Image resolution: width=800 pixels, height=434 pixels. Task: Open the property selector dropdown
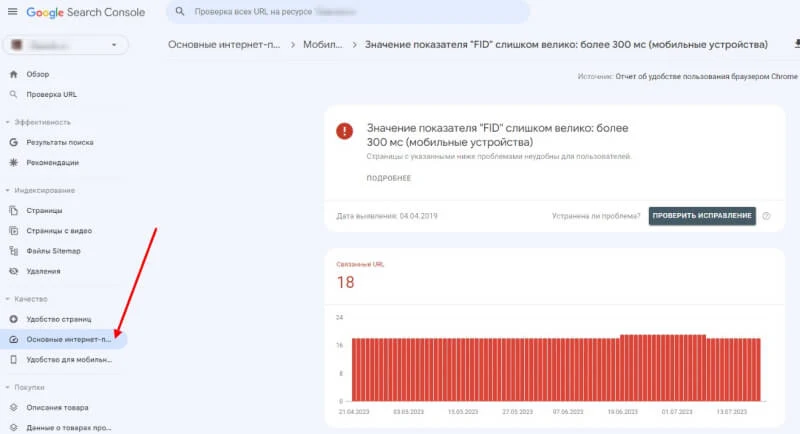[65, 45]
